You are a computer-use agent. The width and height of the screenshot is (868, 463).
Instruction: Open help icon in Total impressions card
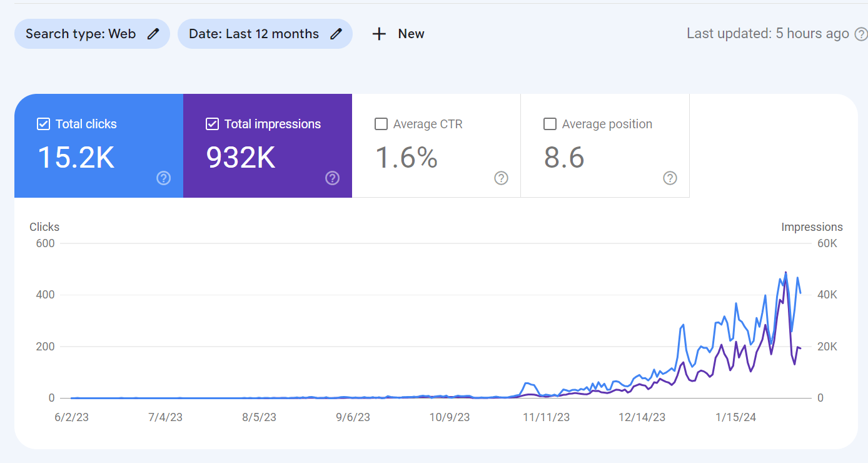click(x=332, y=178)
